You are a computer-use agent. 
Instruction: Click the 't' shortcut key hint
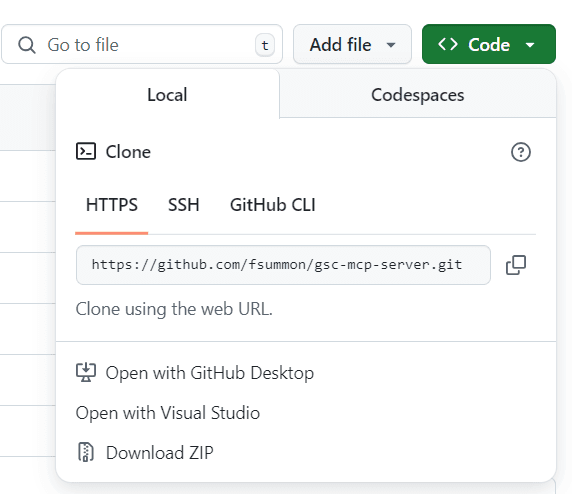coord(265,45)
